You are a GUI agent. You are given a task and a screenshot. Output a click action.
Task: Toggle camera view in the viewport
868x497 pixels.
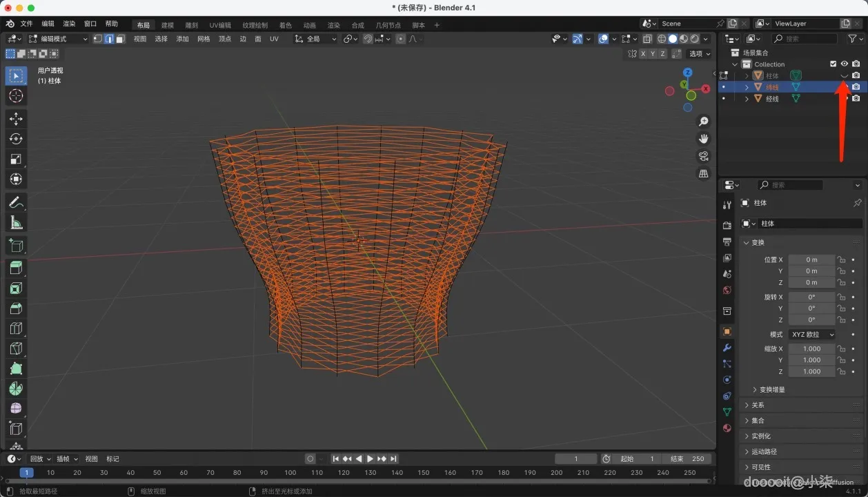tap(704, 156)
